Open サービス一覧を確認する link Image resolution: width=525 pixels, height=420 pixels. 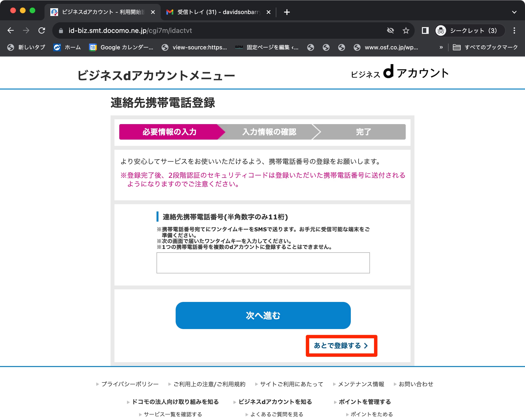(x=173, y=414)
